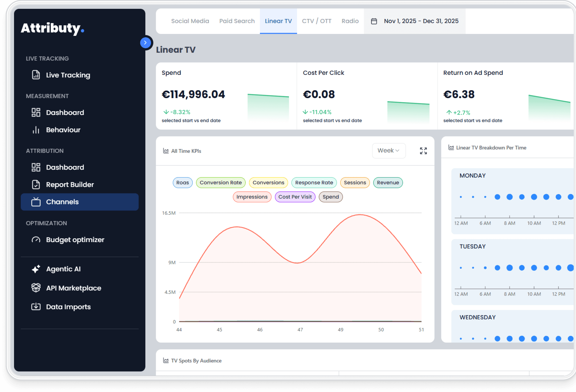Toggle the Cost Per Visit chip
Screen dimensions: 576x392
pos(295,197)
